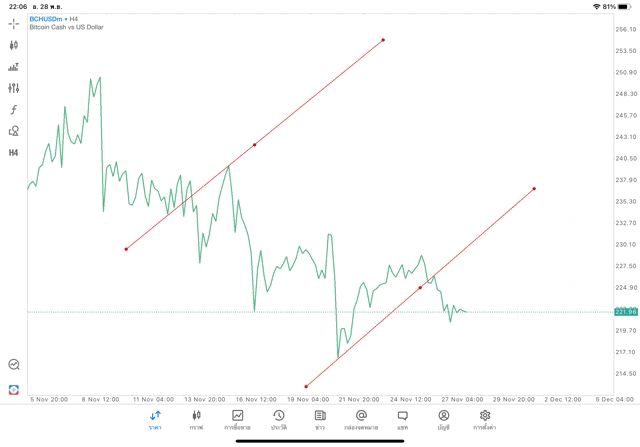Select the crosshair cursor tool
The height and width of the screenshot is (447, 640).
(14, 24)
